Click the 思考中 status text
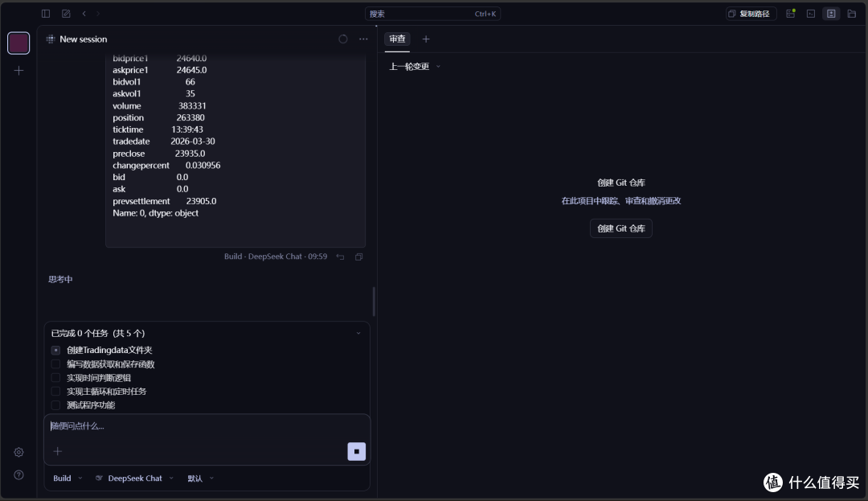The height and width of the screenshot is (501, 868). [x=60, y=280]
